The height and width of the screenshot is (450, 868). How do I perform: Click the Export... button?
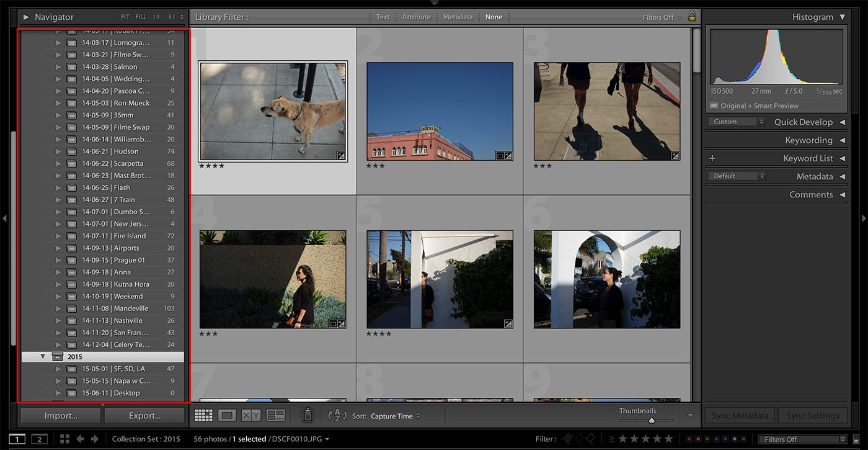[144, 416]
